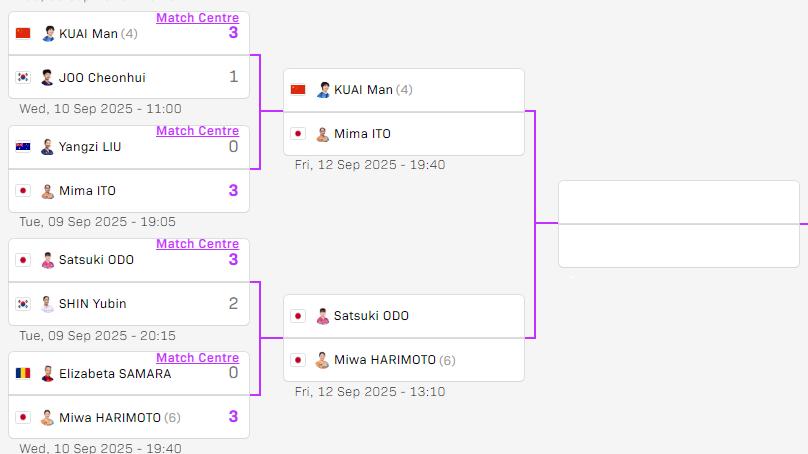
Task: Open Match Centre for Satsuki ODO vs SHIN Yubin
Action: coord(197,244)
